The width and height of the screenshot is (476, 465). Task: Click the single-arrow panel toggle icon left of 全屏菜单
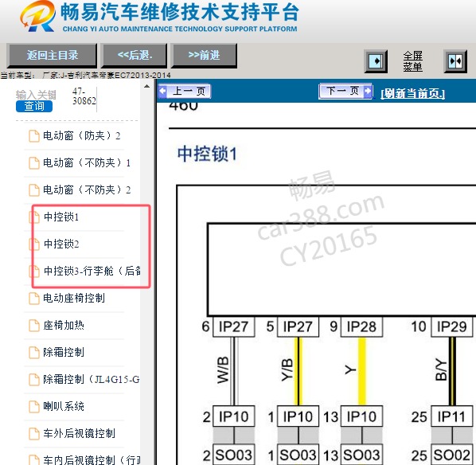[x=376, y=61]
